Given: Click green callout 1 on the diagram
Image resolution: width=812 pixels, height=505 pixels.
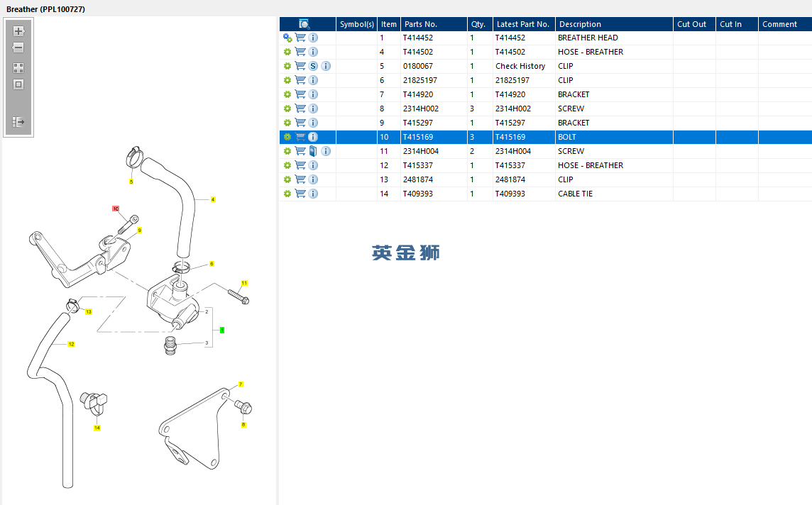Looking at the screenshot, I should pyautogui.click(x=222, y=330).
